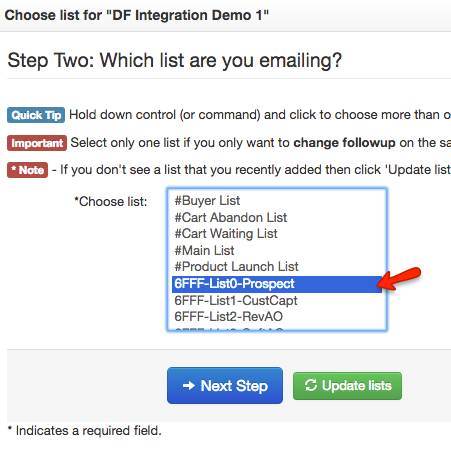
Task: Choose #Cart Waiting List entry
Action: [x=277, y=234]
